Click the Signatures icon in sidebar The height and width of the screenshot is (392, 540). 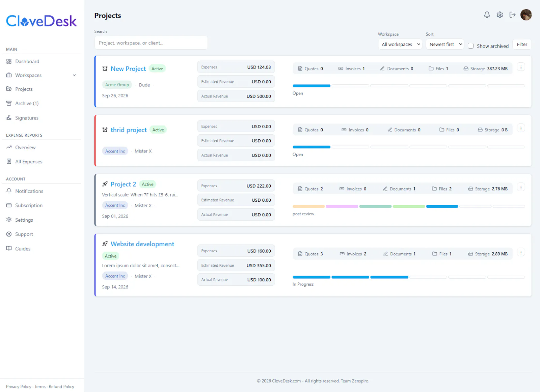tap(9, 118)
